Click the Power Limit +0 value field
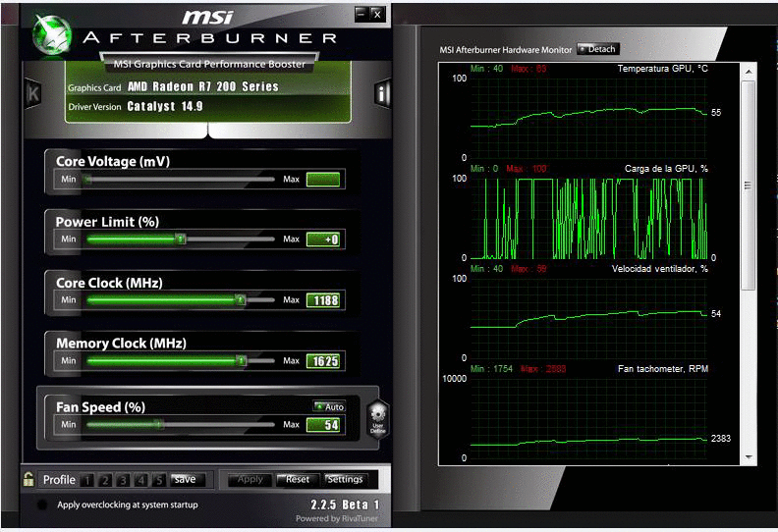778x532 pixels. [x=323, y=239]
